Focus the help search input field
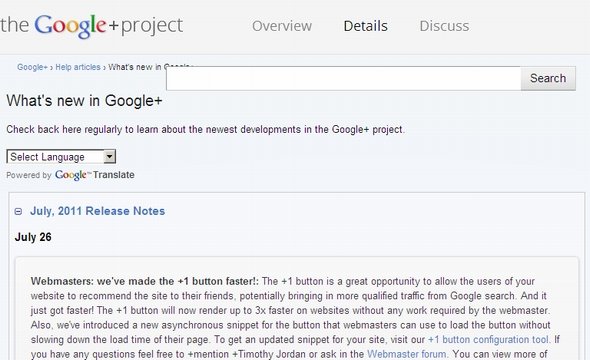Image resolution: width=590 pixels, height=360 pixels. pyautogui.click(x=344, y=78)
